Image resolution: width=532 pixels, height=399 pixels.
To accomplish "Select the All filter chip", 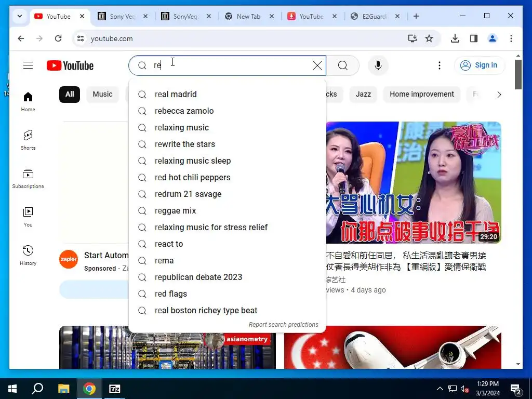I will tap(70, 95).
